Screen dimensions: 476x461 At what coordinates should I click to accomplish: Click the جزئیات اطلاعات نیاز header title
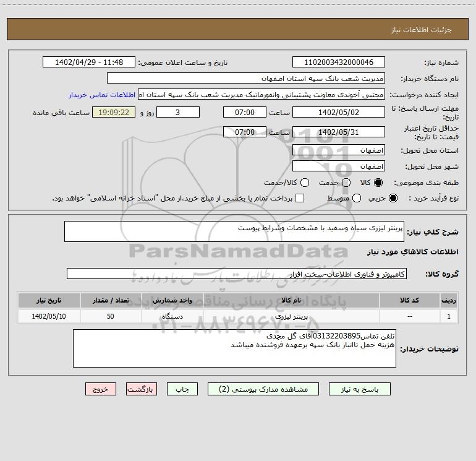click(422, 30)
